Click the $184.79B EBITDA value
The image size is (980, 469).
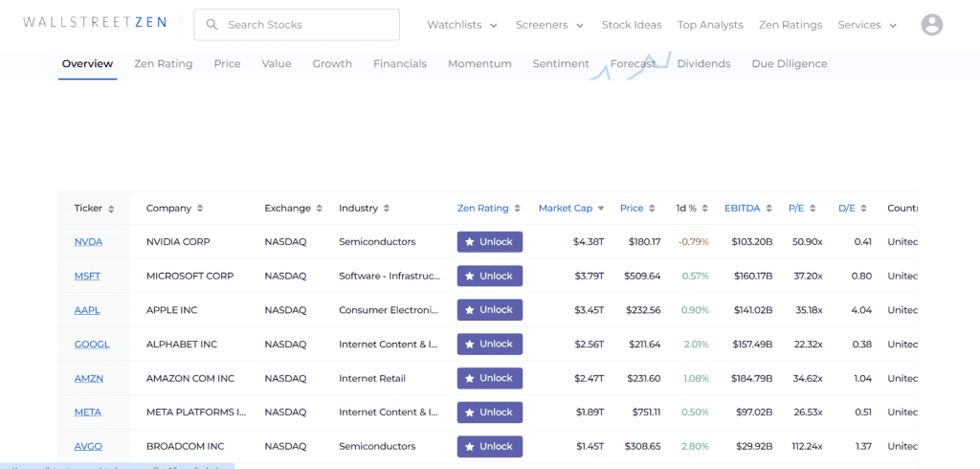[x=752, y=378]
